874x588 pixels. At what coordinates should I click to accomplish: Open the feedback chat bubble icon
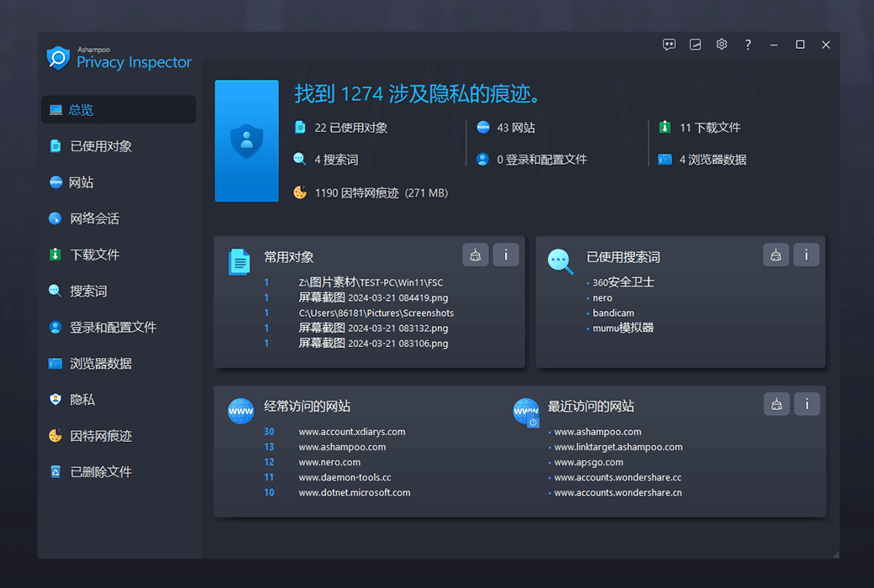pos(669,45)
